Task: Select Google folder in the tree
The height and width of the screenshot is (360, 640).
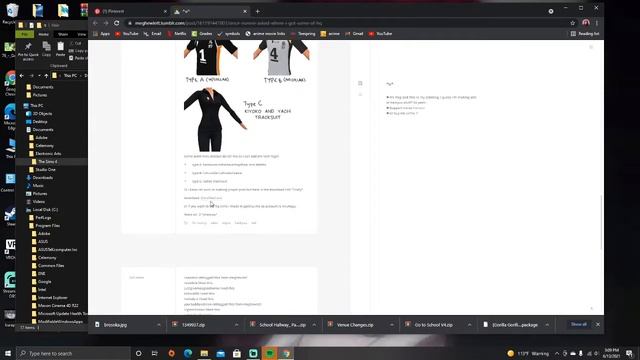Action: click(41, 282)
